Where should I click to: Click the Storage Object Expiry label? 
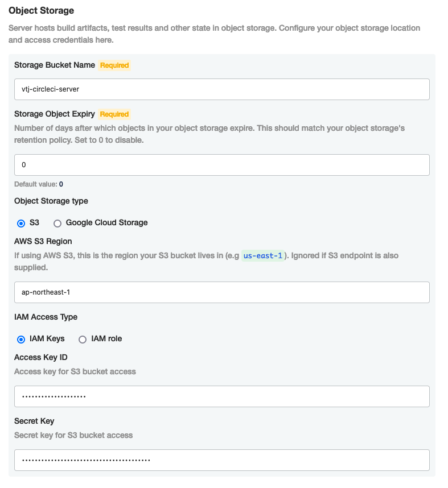[x=55, y=114]
